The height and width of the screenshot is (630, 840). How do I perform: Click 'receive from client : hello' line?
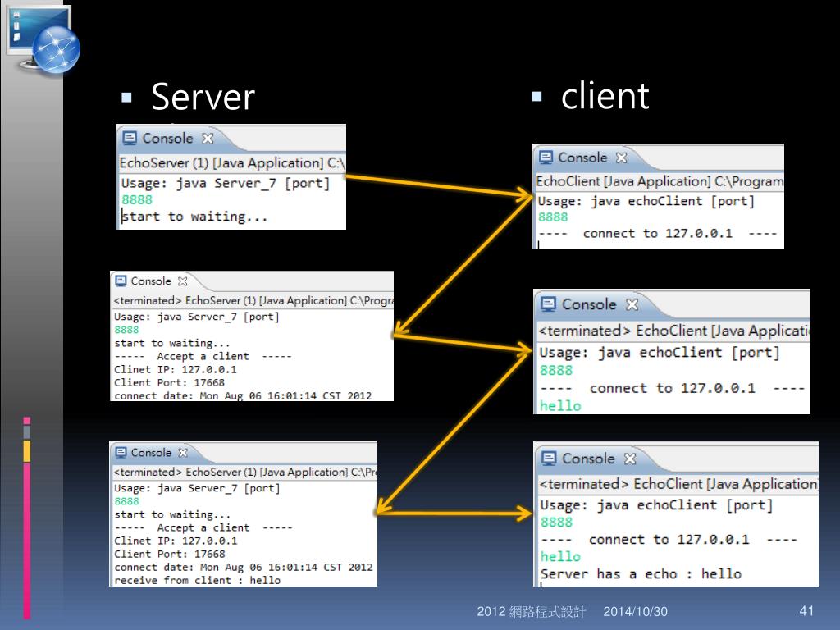197,580
